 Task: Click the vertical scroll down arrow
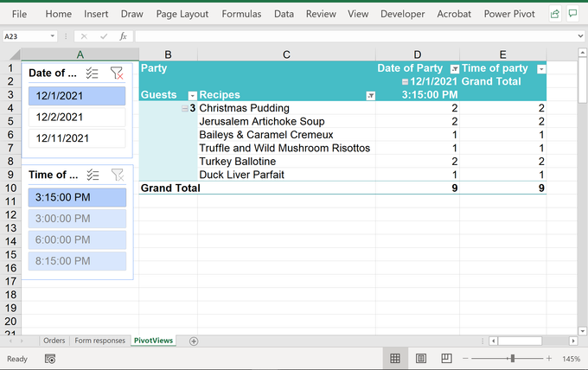582,331
